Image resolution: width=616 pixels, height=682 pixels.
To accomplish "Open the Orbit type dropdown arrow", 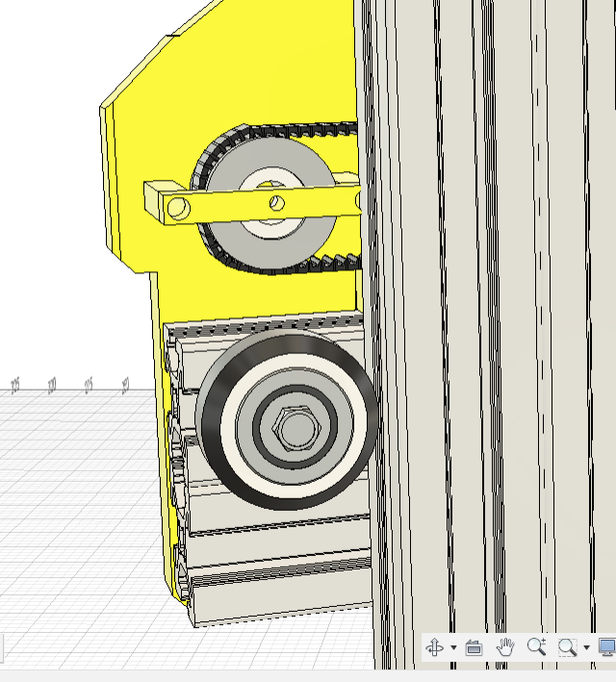I will (x=453, y=648).
